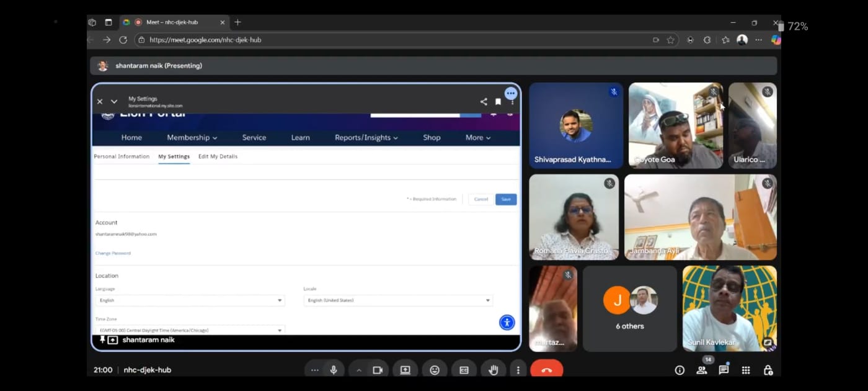Image resolution: width=868 pixels, height=391 pixels.
Task: Switch to the Personal Information tab
Action: 122,156
